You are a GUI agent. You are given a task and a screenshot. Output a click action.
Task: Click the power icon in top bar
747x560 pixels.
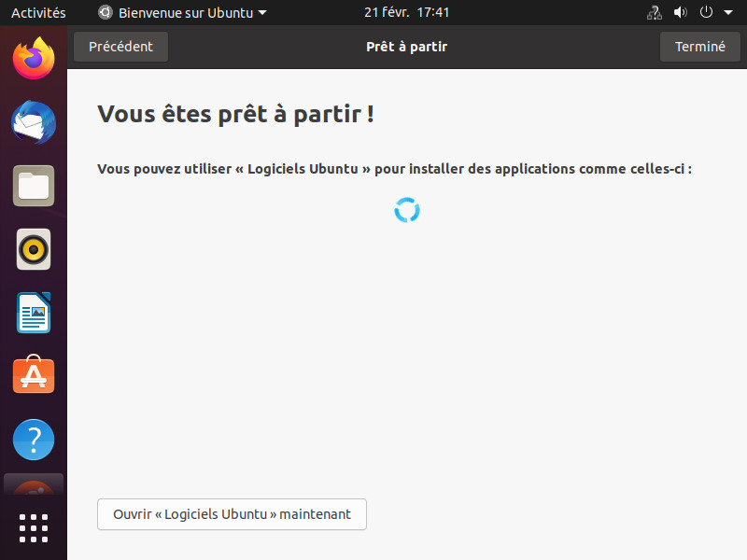click(706, 13)
